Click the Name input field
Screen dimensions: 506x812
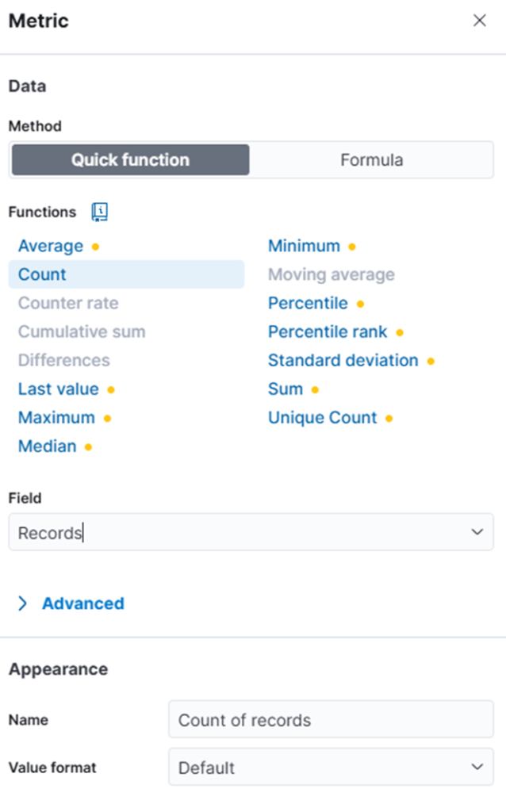coord(331,719)
